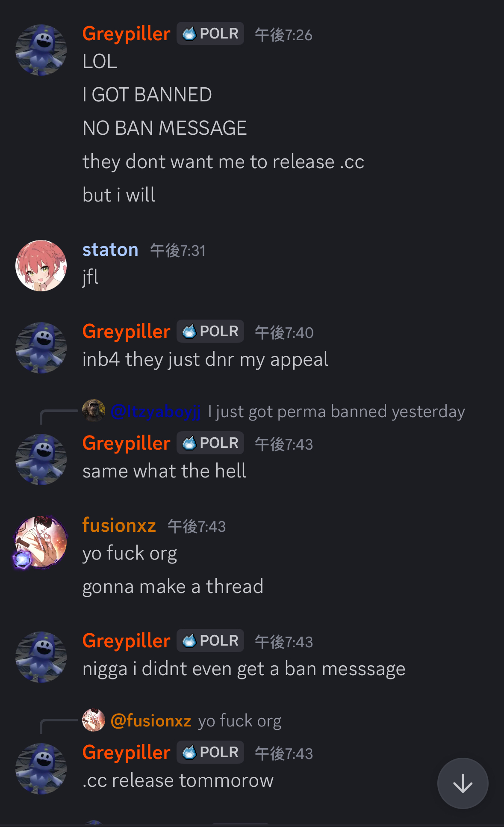Select the message 'gonna make a thread'
This screenshot has height=827, width=504.
click(173, 587)
